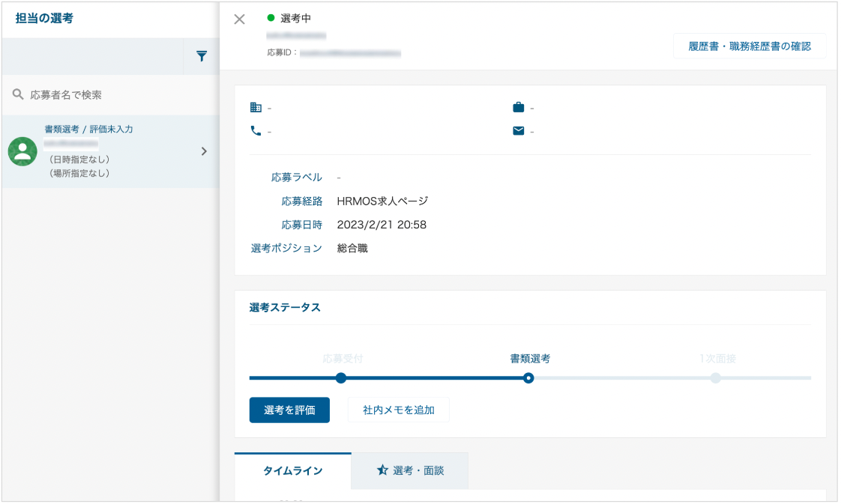Click the company building icon
This screenshot has height=504, width=841.
coord(256,107)
